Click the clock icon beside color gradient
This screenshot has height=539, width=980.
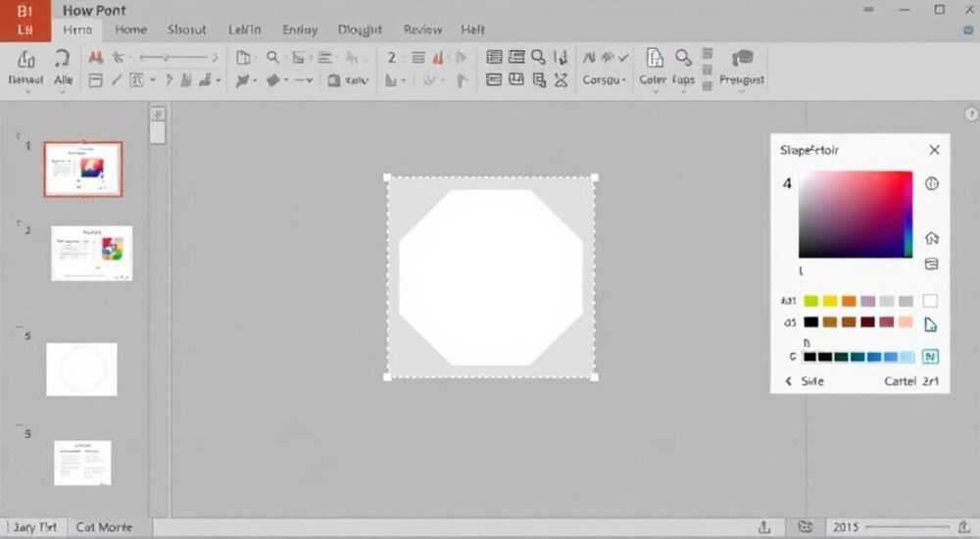932,184
